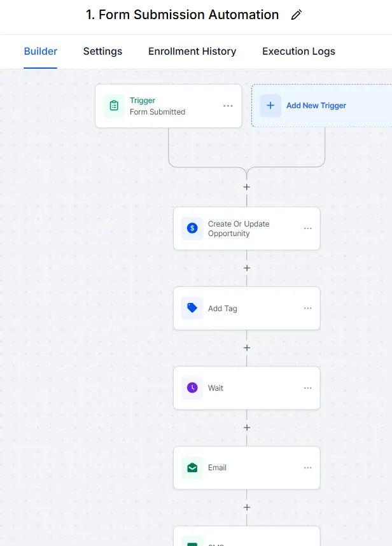
Task: Open the Enrollment History tab
Action: (x=192, y=52)
